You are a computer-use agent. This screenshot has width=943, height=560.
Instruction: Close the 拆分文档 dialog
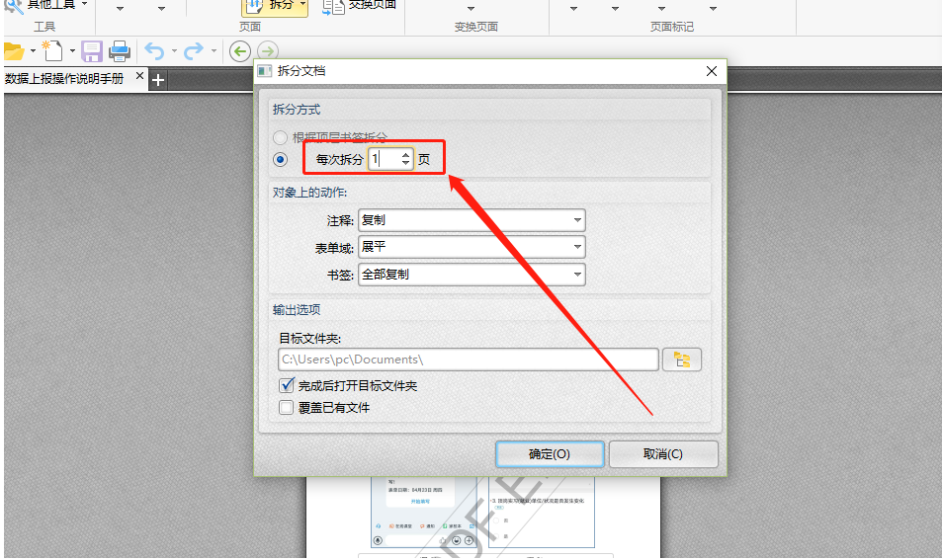click(712, 71)
